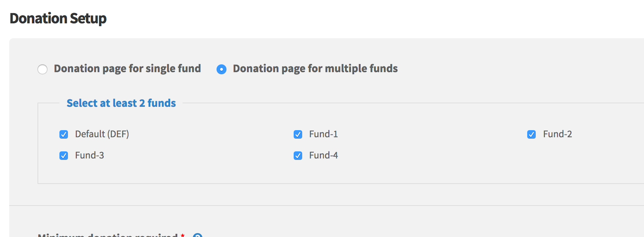Uncheck the Default (DEF) fund checkbox

click(64, 134)
